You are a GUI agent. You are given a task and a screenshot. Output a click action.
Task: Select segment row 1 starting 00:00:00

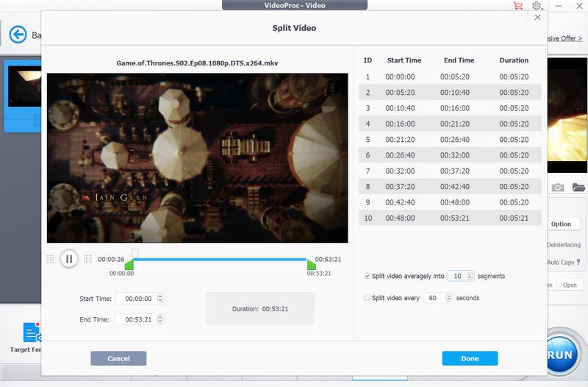[x=450, y=77]
